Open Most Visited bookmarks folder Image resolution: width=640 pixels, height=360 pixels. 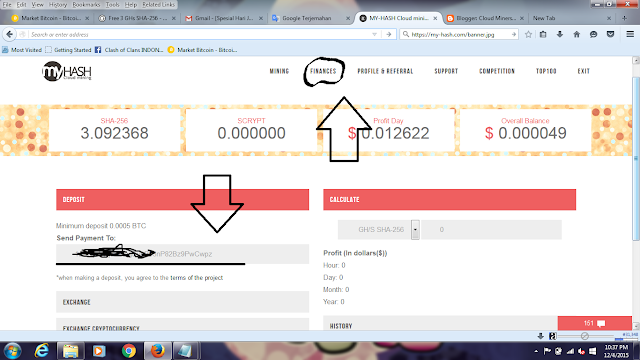[x=22, y=50]
